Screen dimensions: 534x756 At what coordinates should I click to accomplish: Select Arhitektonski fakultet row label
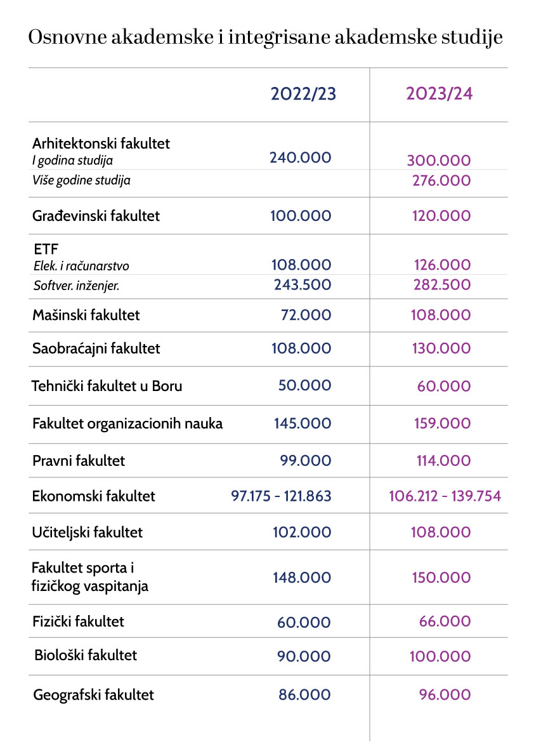click(x=101, y=143)
